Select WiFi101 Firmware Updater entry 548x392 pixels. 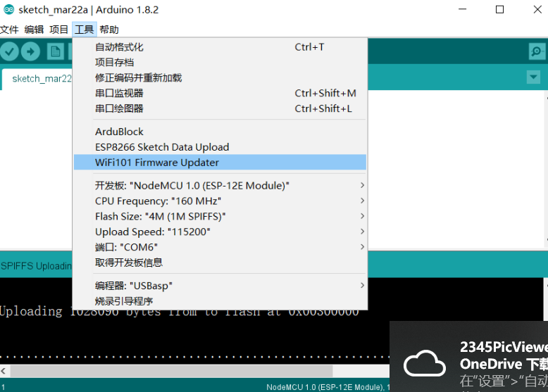pos(220,163)
